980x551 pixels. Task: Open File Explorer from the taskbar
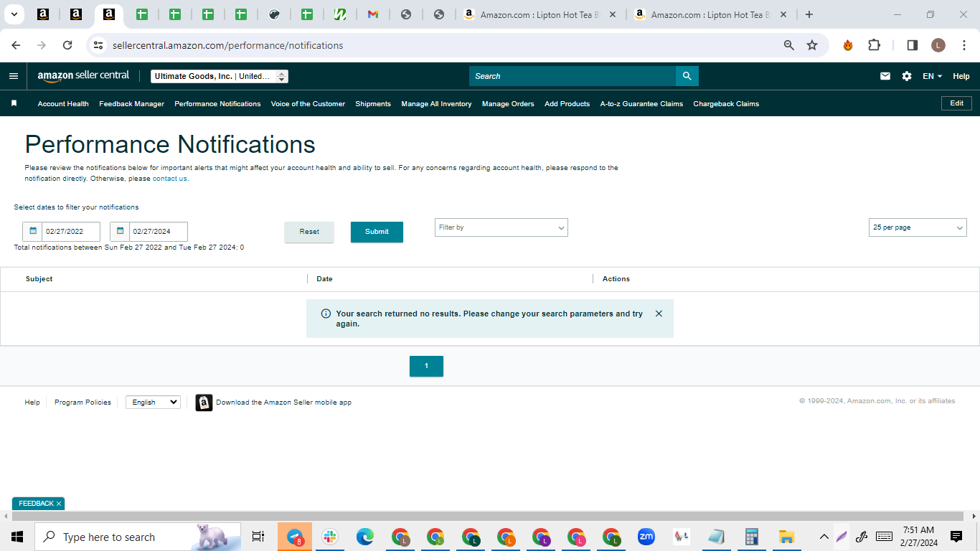pyautogui.click(x=787, y=537)
